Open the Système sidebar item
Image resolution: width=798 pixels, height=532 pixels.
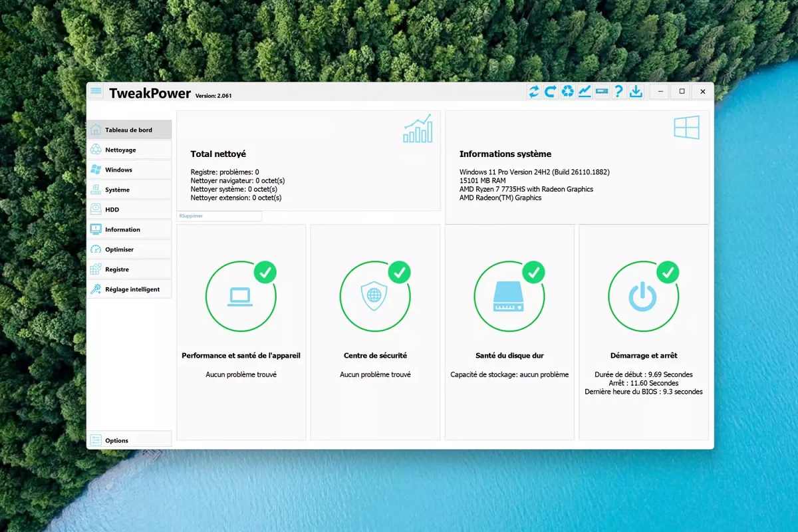[x=129, y=190]
